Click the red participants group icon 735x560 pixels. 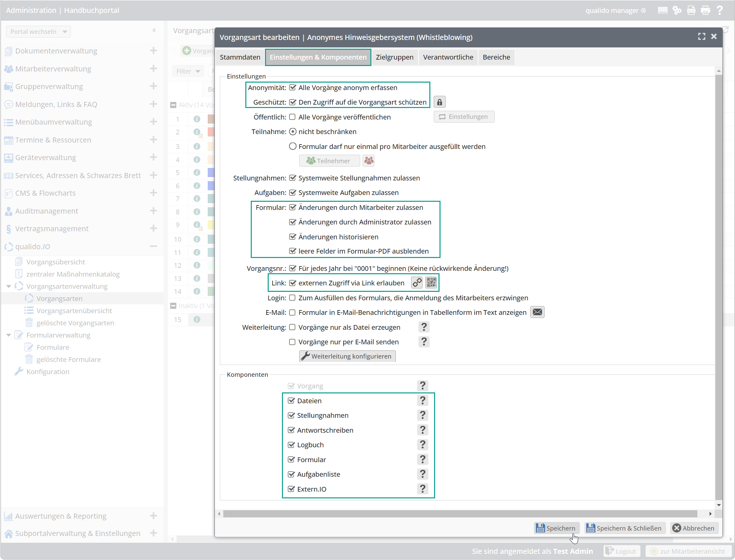coord(369,160)
